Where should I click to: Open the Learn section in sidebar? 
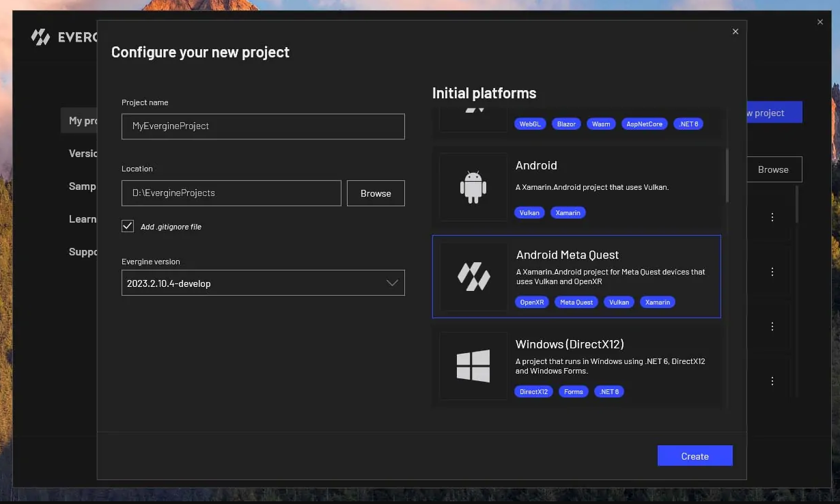[82, 219]
